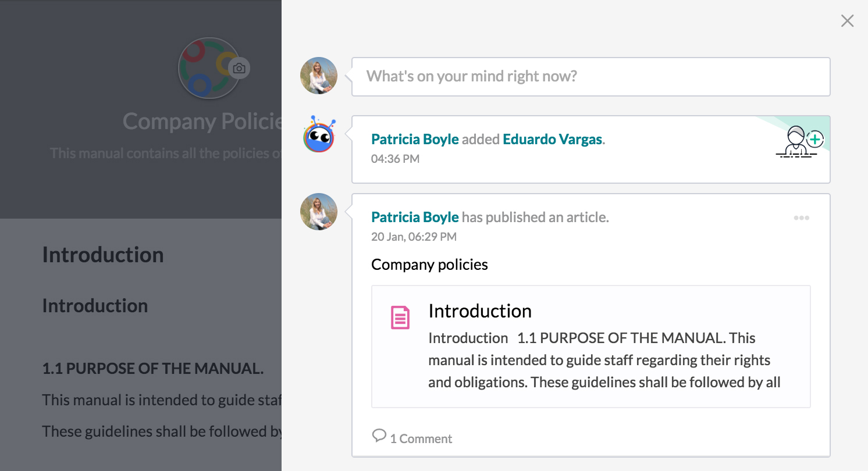Screen dimensions: 868x471
Task: Click the comment speech bubble icon
Action: 379,436
